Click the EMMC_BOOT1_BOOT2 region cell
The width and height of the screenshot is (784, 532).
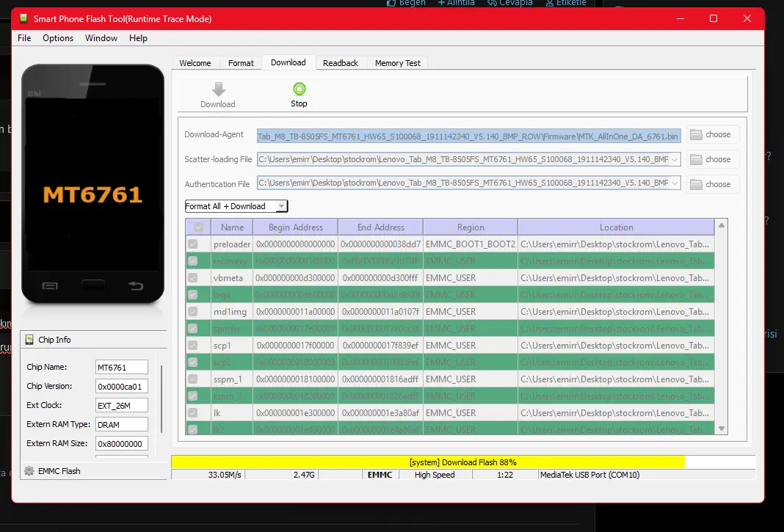click(471, 244)
